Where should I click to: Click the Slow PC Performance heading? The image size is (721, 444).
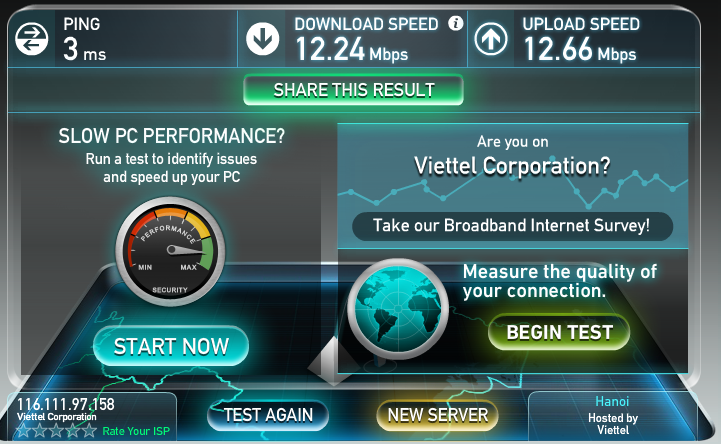coord(172,136)
